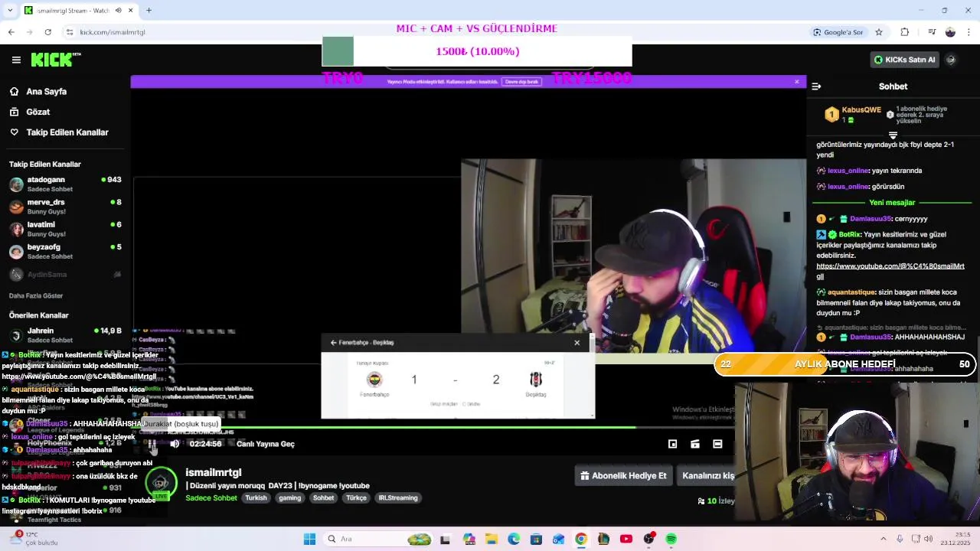Go back in Fenerbahçe - Beşiktaş popup

(x=333, y=343)
